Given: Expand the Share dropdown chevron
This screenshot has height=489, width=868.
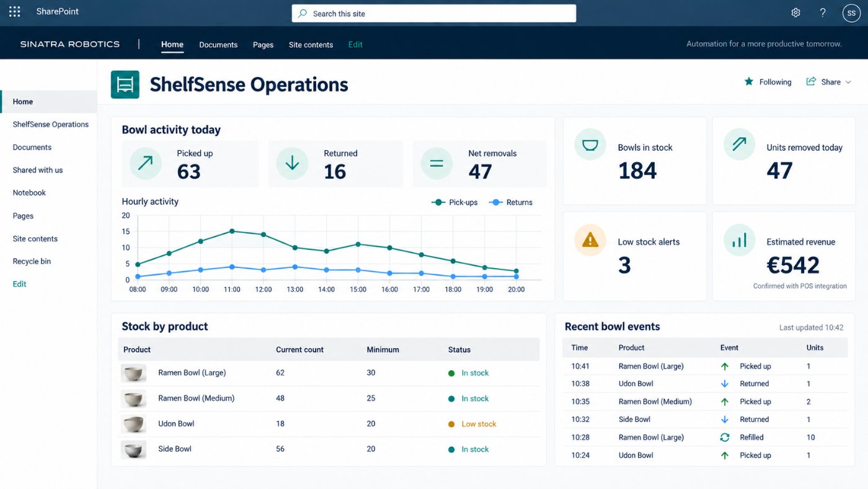Looking at the screenshot, I should (x=848, y=82).
